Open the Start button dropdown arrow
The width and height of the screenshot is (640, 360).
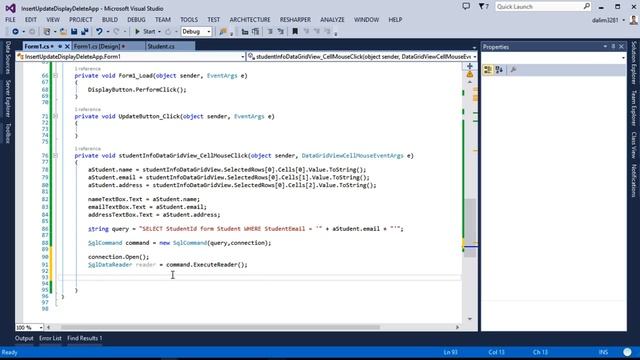point(159,31)
